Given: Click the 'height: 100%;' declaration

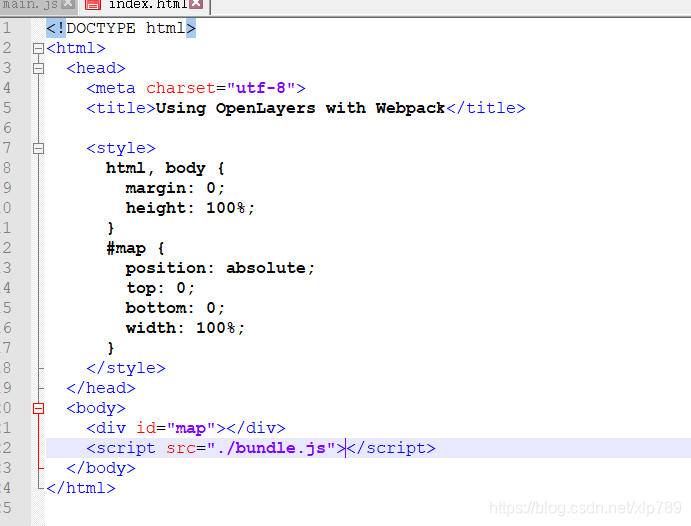Looking at the screenshot, I should pos(190,208).
